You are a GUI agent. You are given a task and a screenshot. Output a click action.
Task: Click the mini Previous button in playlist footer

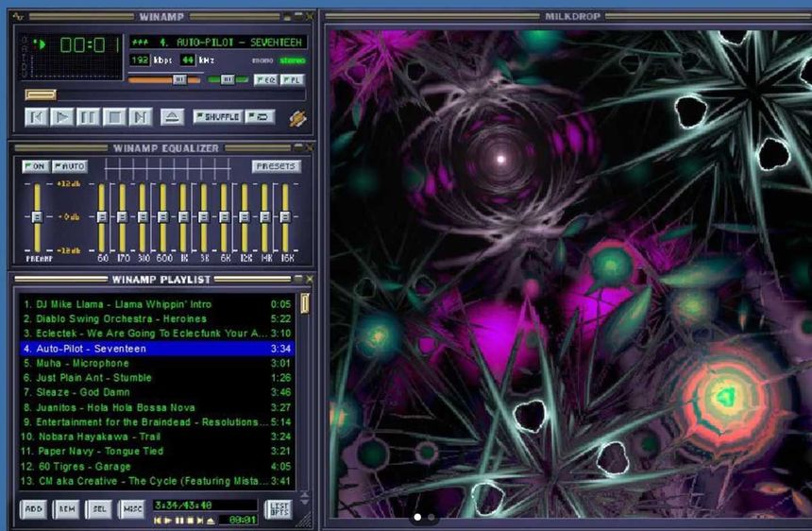(x=158, y=520)
